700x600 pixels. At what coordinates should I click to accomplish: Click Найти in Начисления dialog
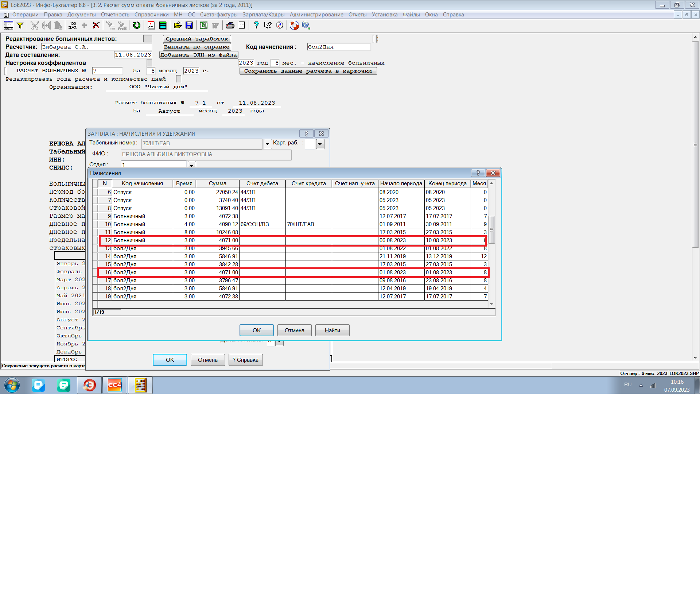click(x=332, y=330)
